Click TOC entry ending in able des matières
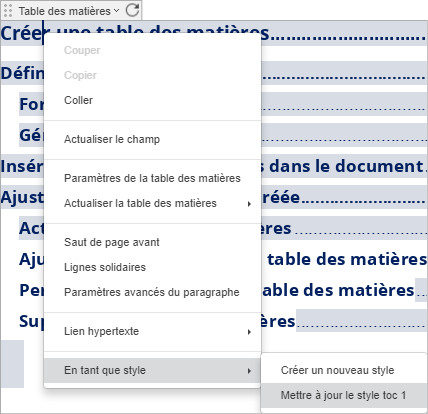 coord(338,290)
